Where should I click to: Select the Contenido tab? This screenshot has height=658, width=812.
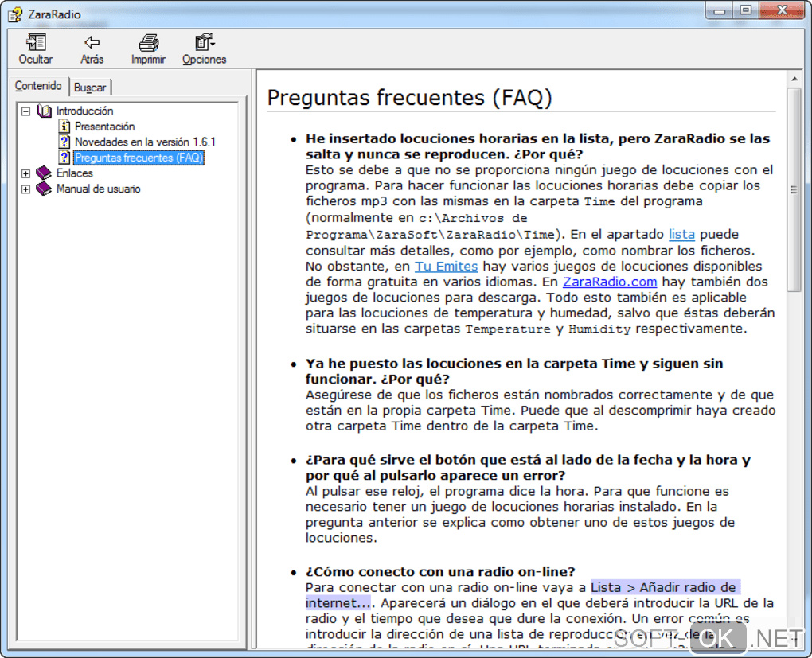pos(38,86)
